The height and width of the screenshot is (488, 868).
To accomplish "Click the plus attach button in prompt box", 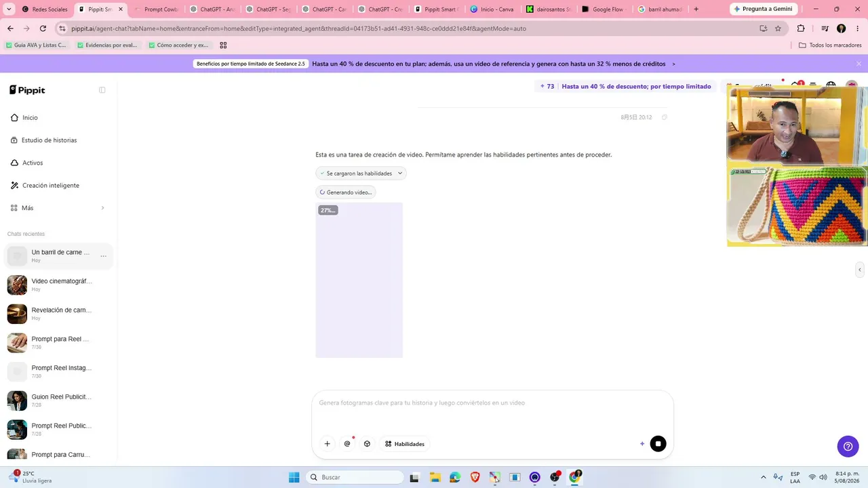I will click(x=327, y=444).
